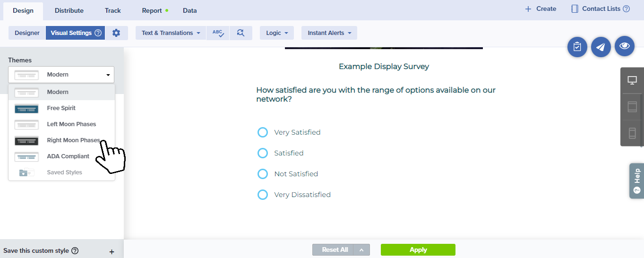Switch to tablet device preview
The width and height of the screenshot is (644, 258).
(x=632, y=107)
